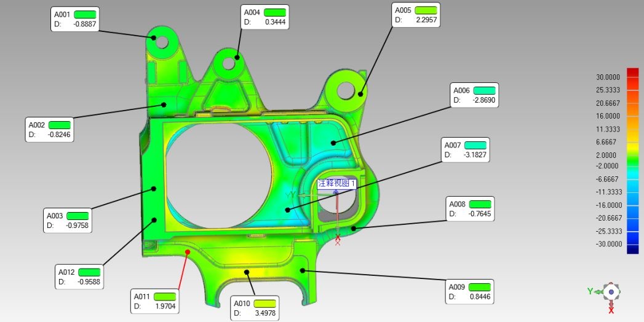Screen dimensions: 644x322
Task: Click the dark blue bottom legend segment
Action: pos(632,248)
